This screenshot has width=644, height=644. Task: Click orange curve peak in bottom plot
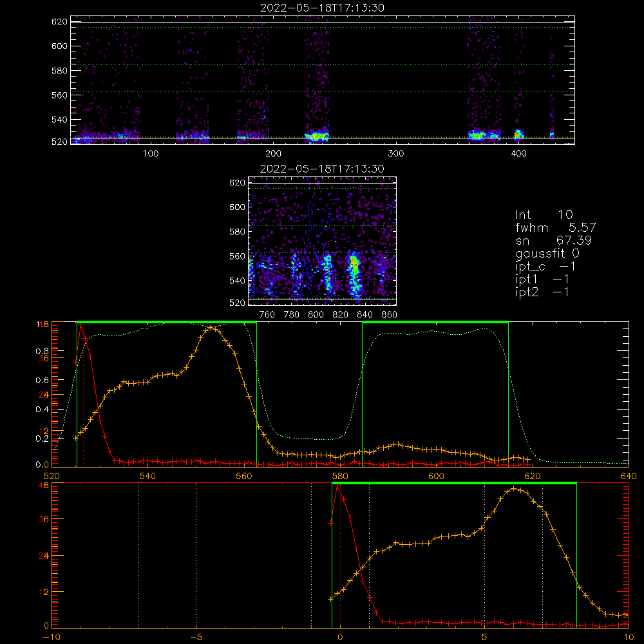514,488
